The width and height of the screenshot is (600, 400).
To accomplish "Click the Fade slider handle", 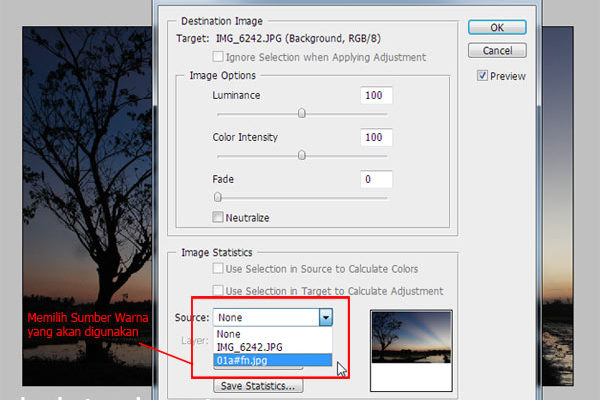I will [x=218, y=197].
